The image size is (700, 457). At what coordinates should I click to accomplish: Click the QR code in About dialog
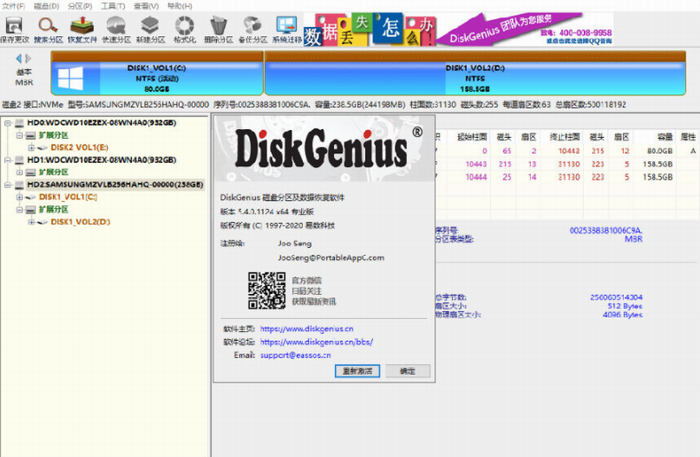pyautogui.click(x=267, y=291)
